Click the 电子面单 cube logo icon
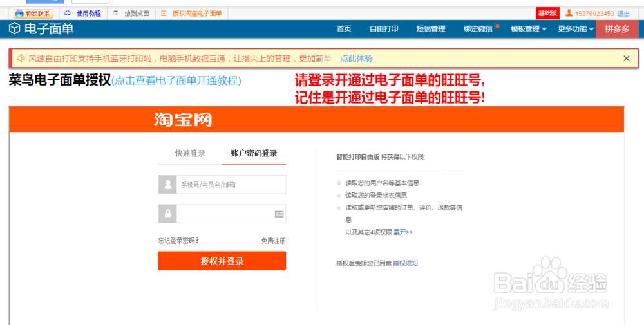The image size is (644, 325). point(15,29)
